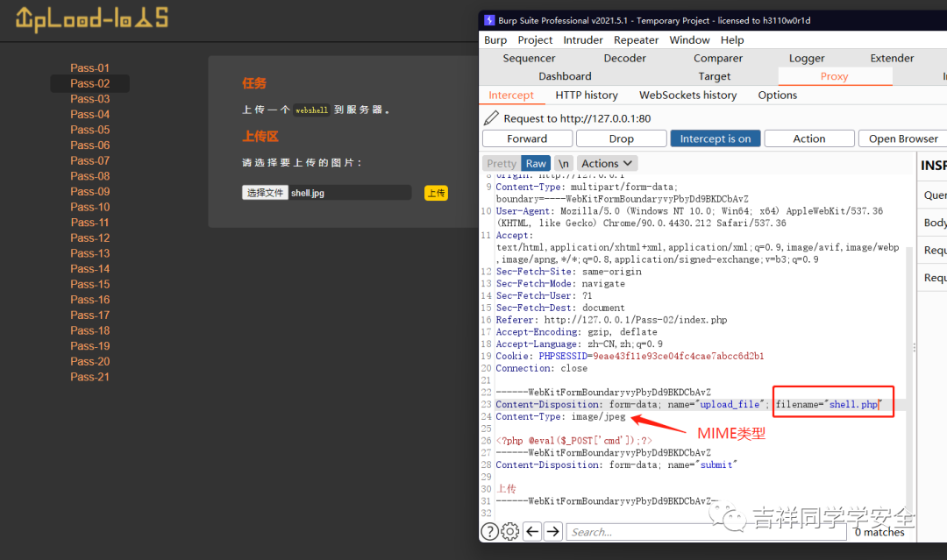Screen dimensions: 947x560
Task: Open the Window menu
Action: coord(689,39)
